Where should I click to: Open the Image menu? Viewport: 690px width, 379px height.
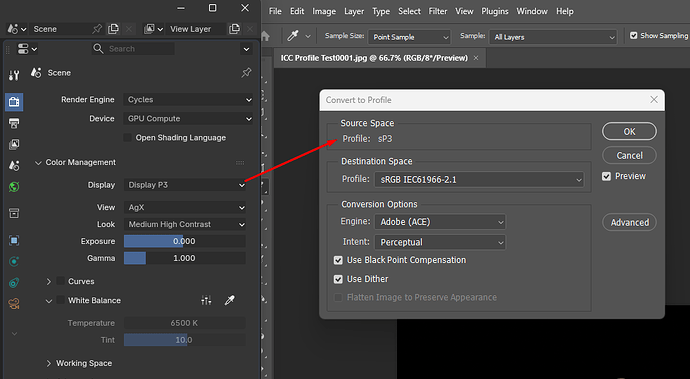tap(324, 11)
